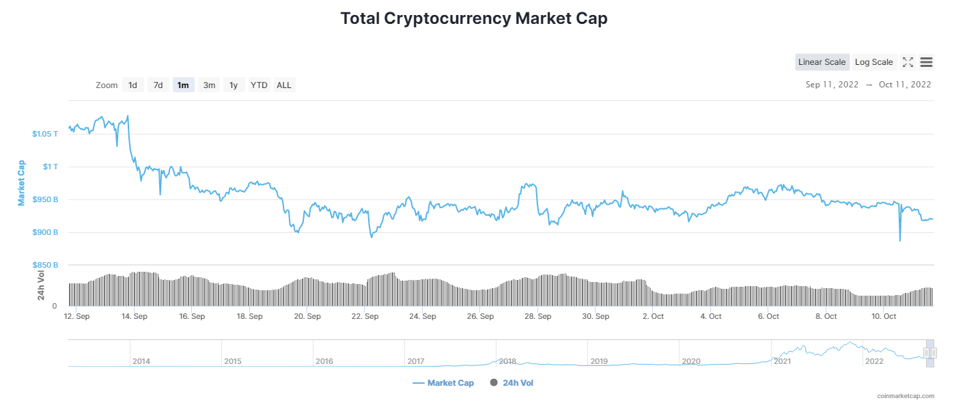Toggle 24h Vol series in legend

click(518, 383)
